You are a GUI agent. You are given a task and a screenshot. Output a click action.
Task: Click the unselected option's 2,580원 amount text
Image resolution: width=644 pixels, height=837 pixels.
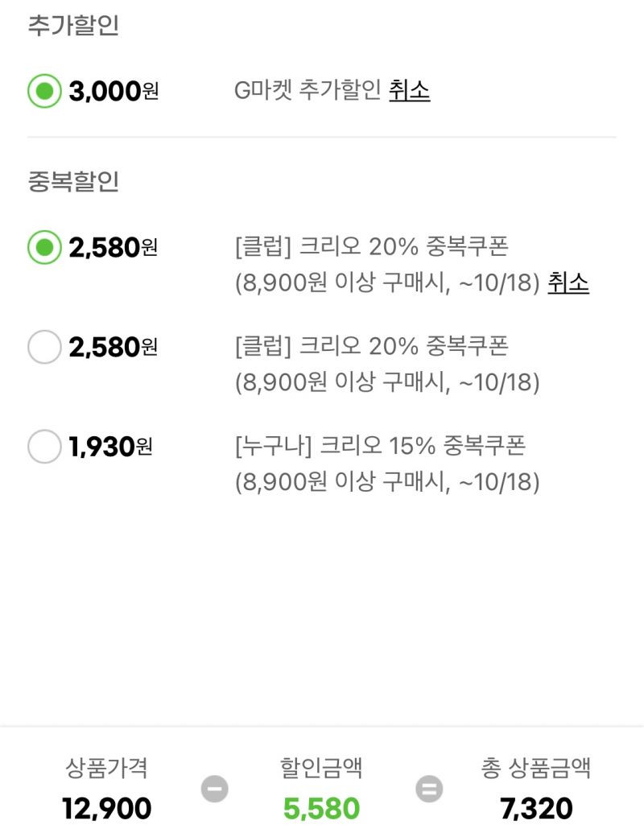point(114,347)
